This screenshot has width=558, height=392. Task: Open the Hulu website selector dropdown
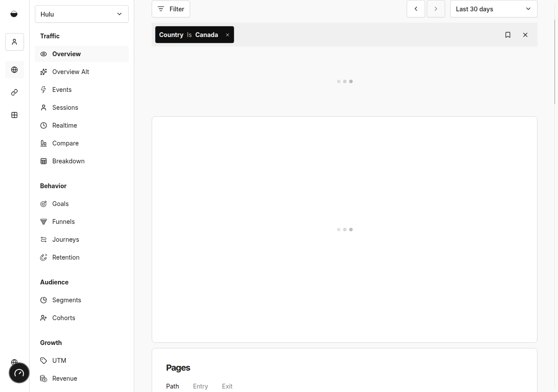point(81,14)
